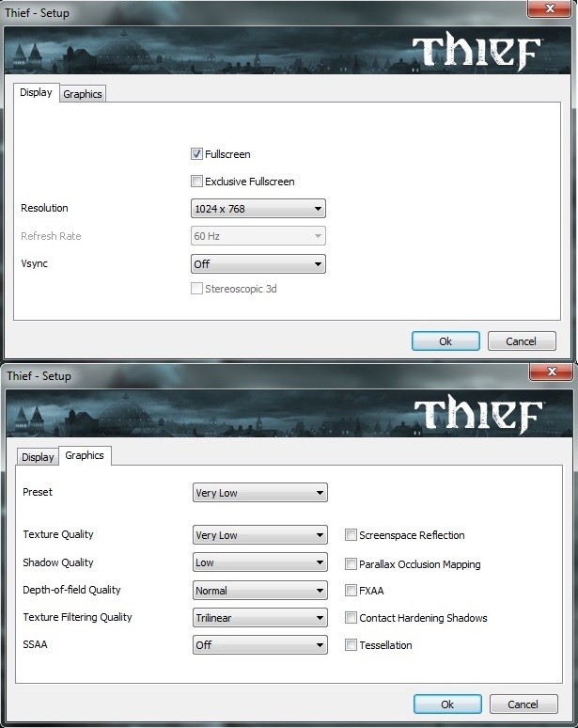
Task: Click Cancel in the upper Display window
Action: click(522, 341)
